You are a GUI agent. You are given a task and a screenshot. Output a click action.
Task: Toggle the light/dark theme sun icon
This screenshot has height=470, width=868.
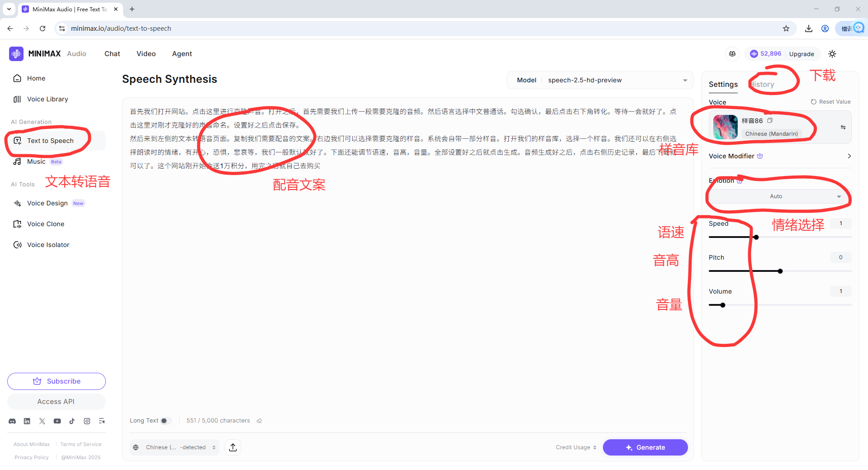click(832, 54)
